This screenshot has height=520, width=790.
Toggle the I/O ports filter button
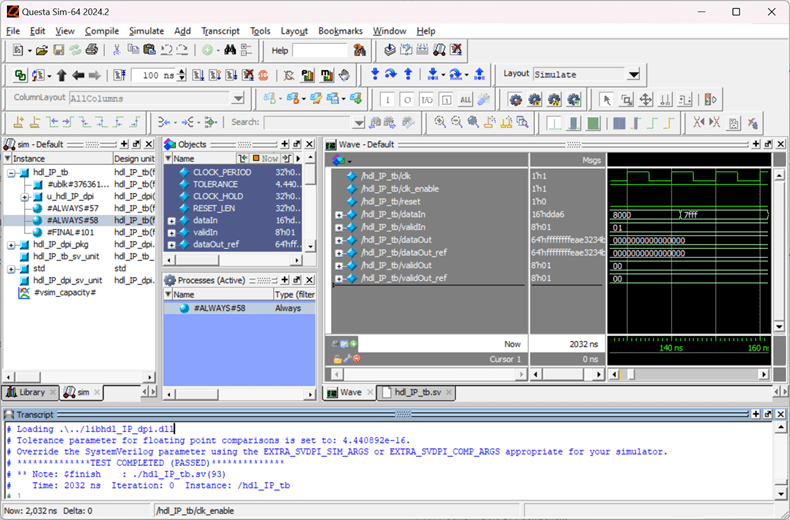pos(426,99)
